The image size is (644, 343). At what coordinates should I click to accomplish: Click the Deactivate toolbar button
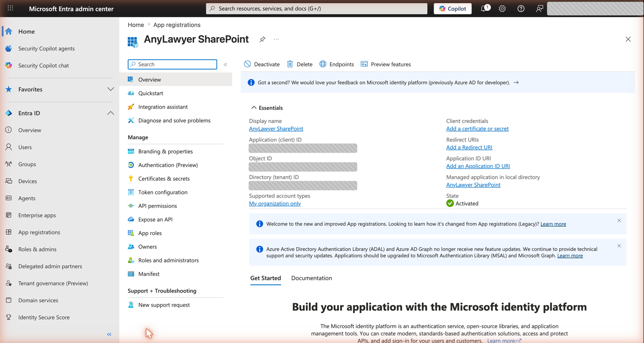(262, 64)
